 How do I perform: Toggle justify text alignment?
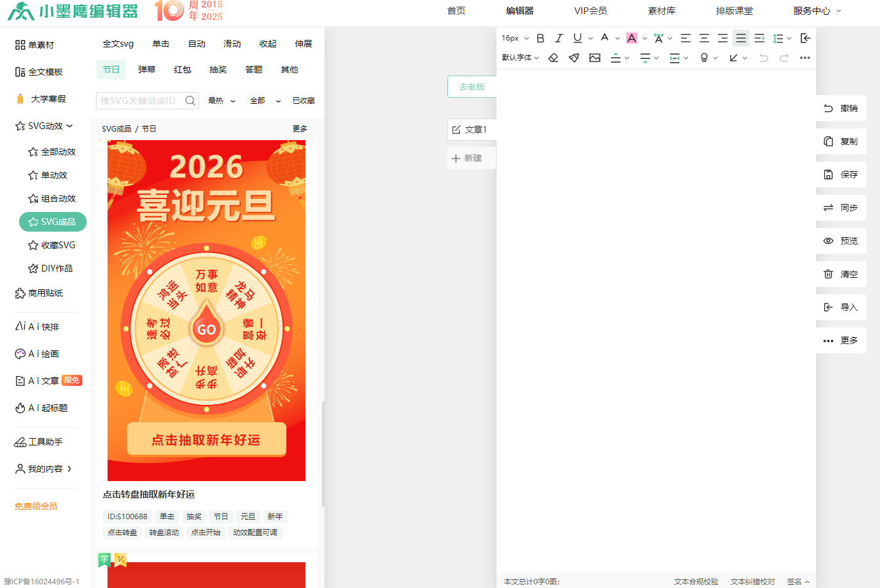point(741,38)
